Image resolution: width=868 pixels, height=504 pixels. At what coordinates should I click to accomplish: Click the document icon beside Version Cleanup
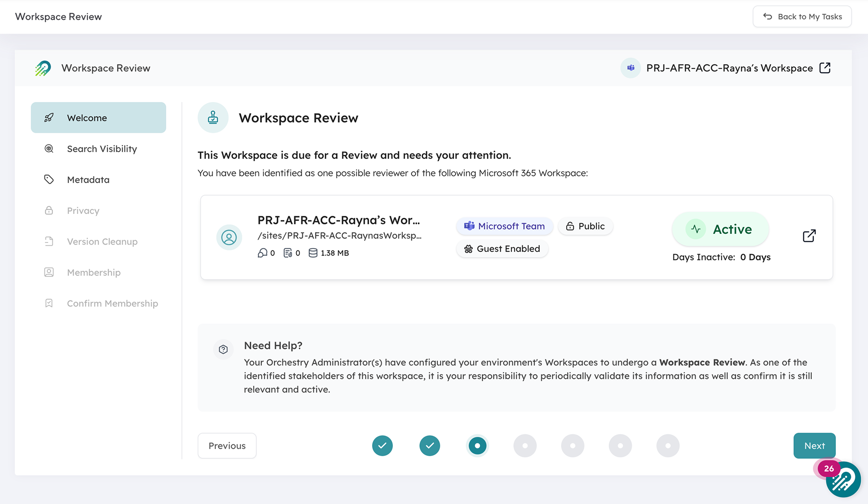coord(49,241)
